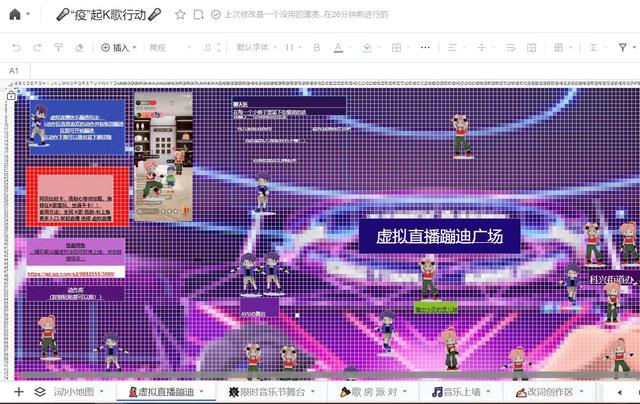Screen dimensions: 640x404
Task: Click the A1 cell name box
Action: pyautogui.click(x=14, y=70)
